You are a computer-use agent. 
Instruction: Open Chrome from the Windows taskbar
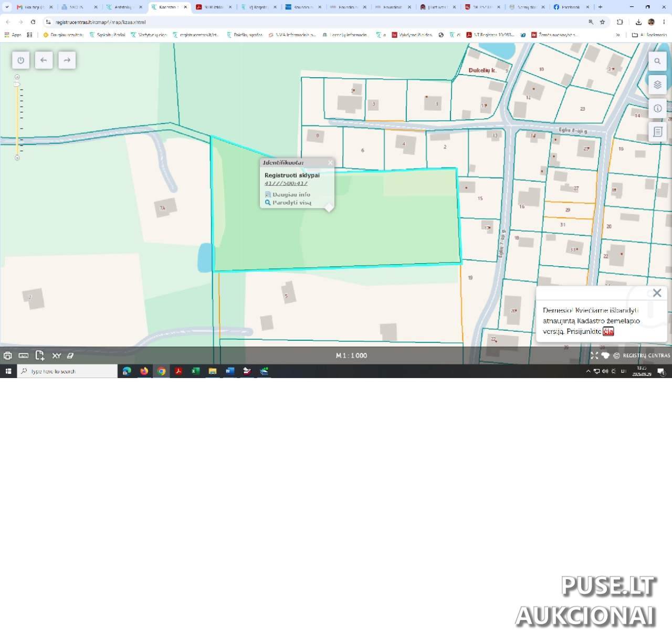pos(161,371)
